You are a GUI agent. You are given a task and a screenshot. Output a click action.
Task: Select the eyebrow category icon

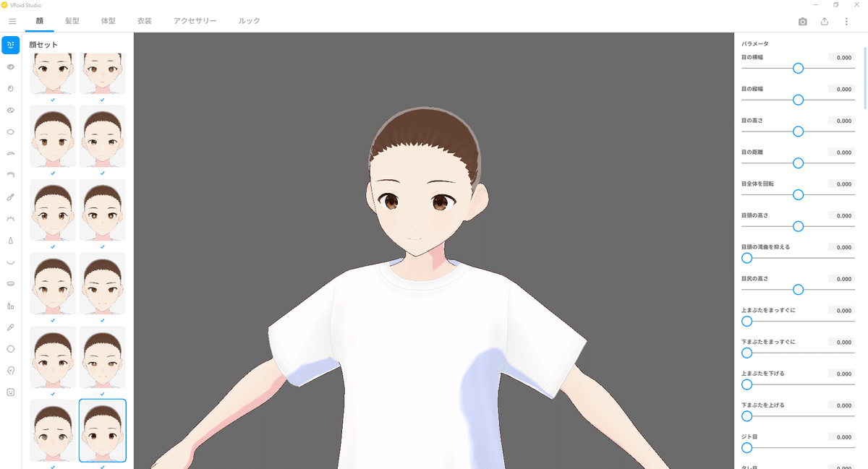11,153
